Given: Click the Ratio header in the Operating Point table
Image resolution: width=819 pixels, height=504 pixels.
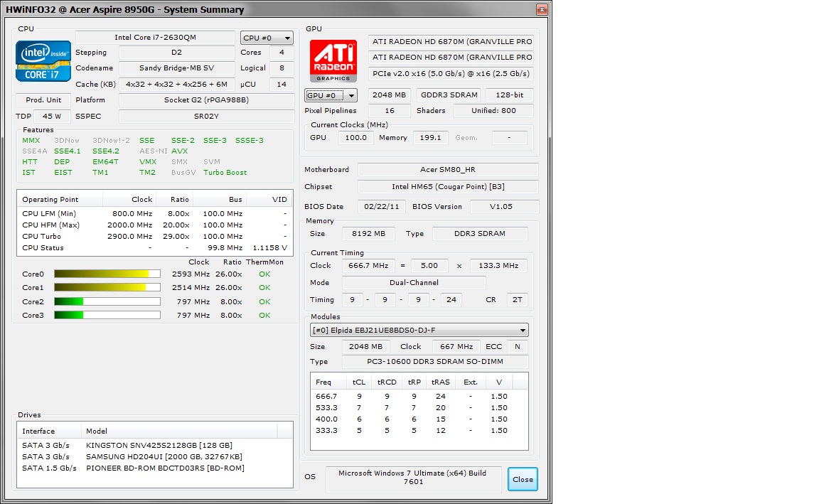Looking at the screenshot, I should (174, 200).
